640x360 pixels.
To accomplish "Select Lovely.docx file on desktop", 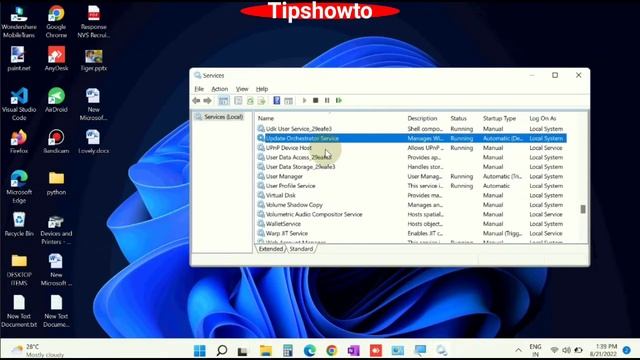I will 93,141.
